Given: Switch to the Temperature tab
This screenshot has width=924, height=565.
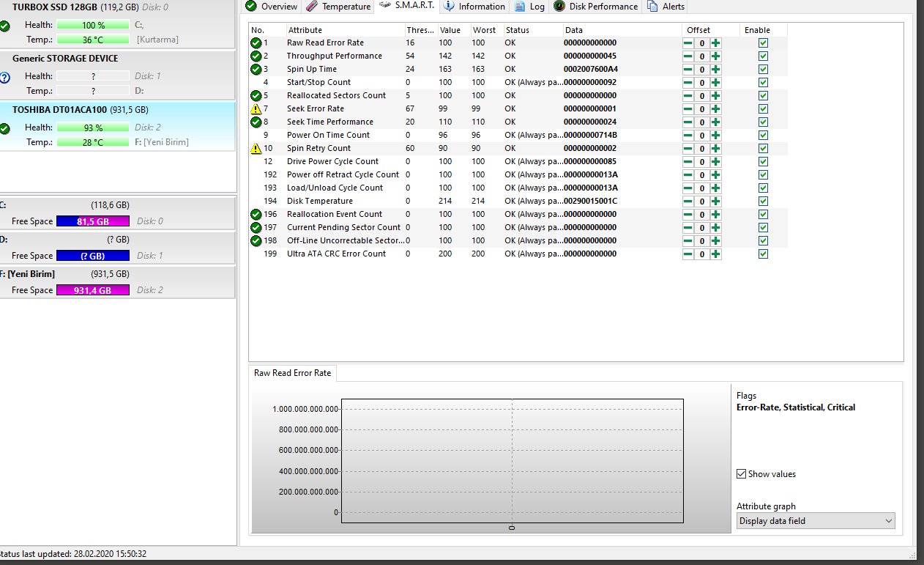Looking at the screenshot, I should pos(338,7).
